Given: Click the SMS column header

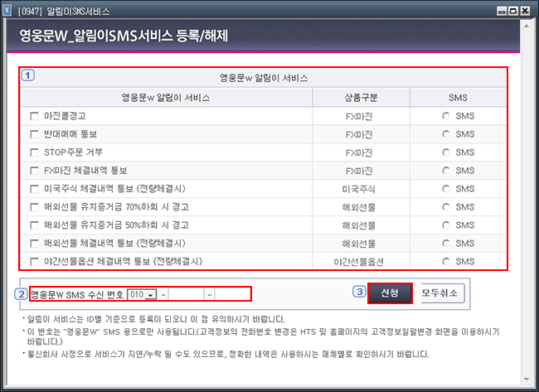Looking at the screenshot, I should click(458, 98).
